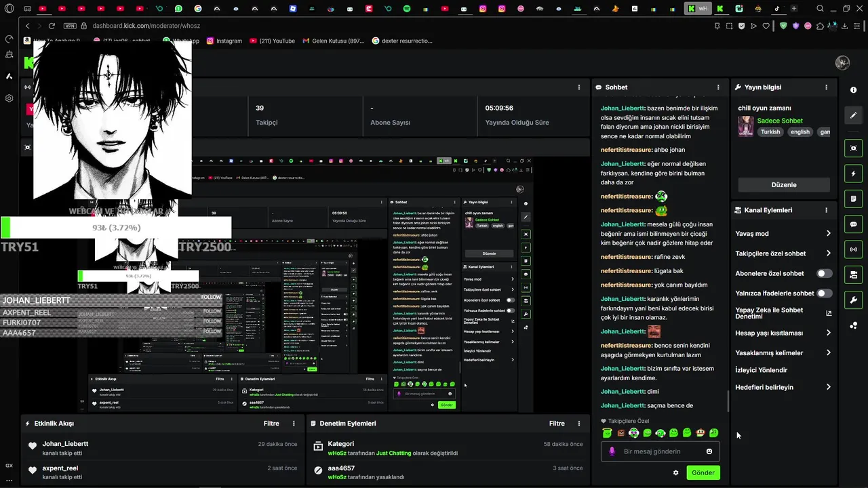Reload the page with refresh icon

click(x=52, y=26)
